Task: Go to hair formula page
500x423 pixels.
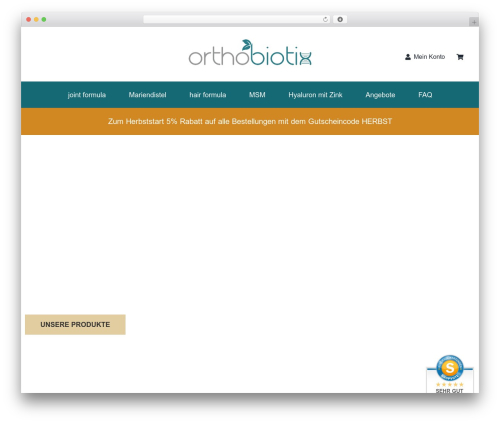Action: click(x=208, y=95)
